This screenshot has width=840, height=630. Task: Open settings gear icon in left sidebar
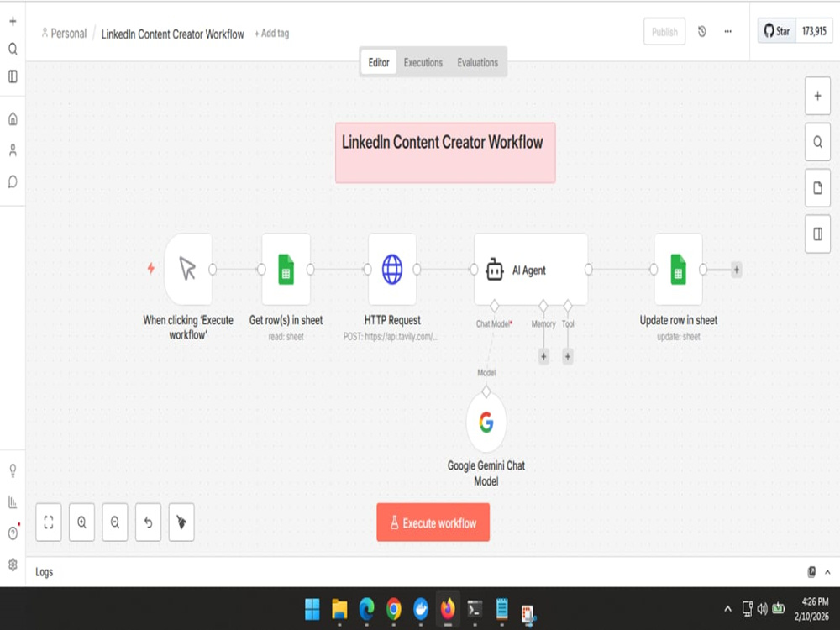(x=13, y=564)
